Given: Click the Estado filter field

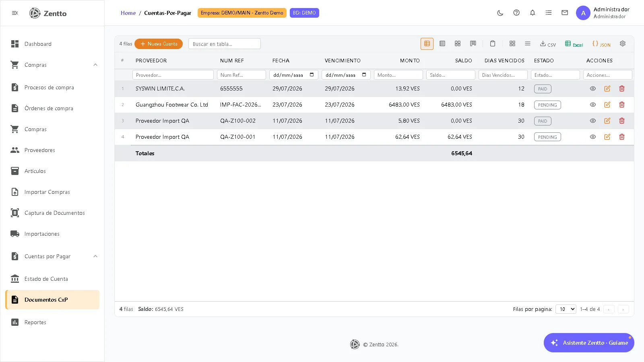Looking at the screenshot, I should (555, 75).
